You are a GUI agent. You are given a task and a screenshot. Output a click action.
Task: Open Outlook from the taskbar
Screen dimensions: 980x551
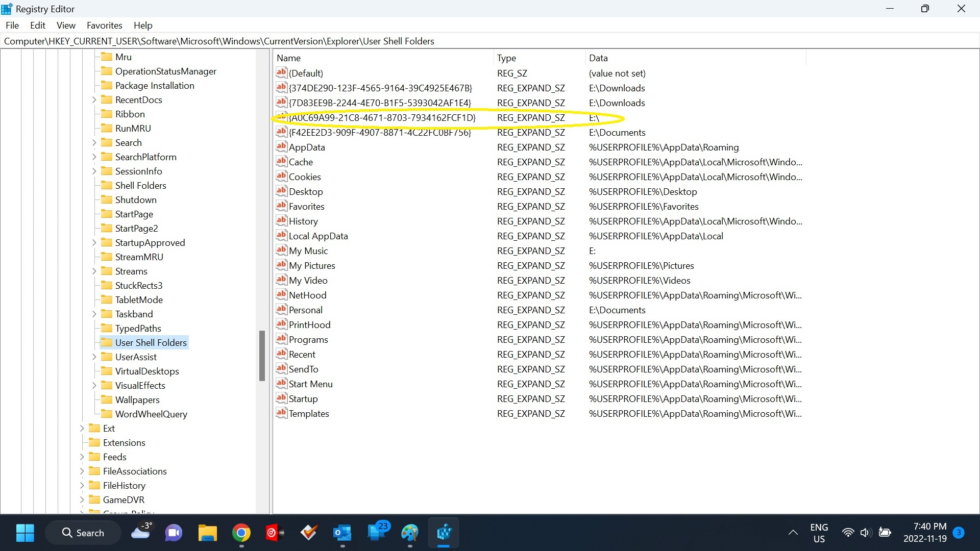coord(342,533)
